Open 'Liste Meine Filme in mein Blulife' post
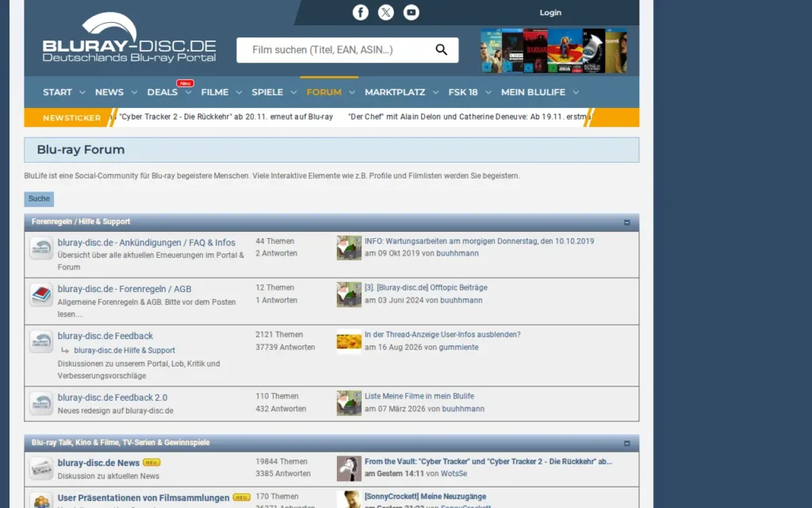 point(419,396)
